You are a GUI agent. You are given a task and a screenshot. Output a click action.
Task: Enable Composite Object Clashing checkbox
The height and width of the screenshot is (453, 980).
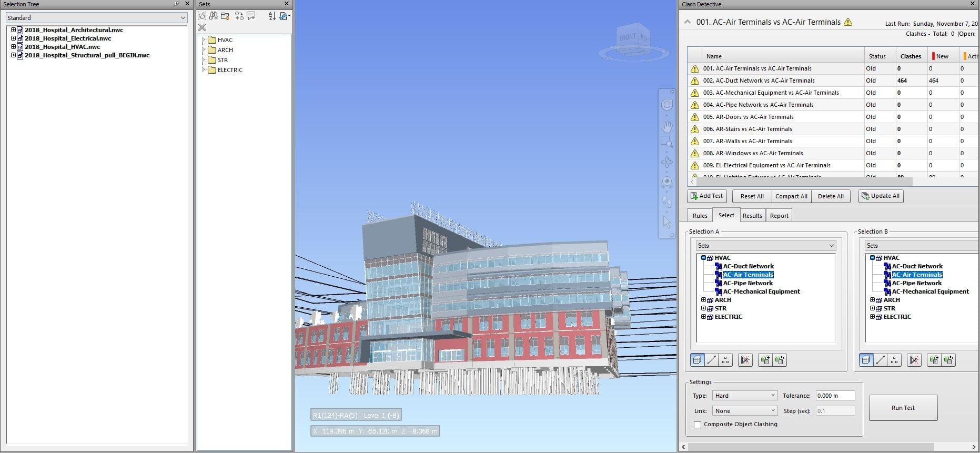click(x=698, y=425)
